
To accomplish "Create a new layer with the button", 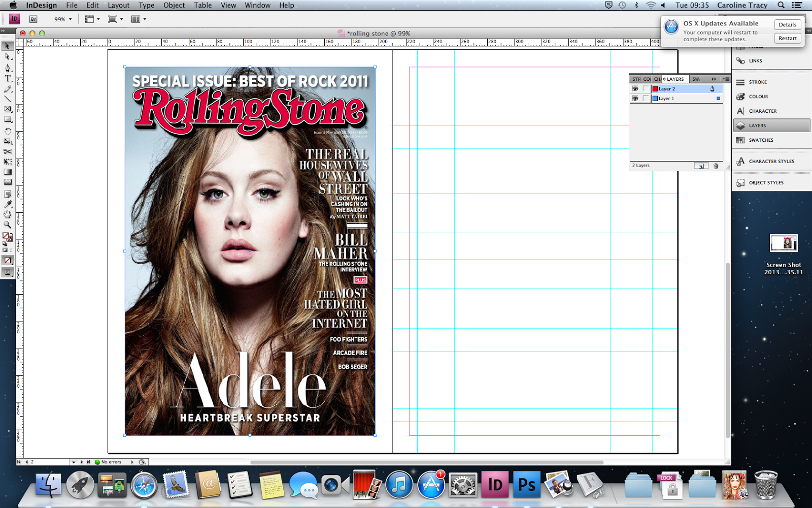I will (x=701, y=166).
